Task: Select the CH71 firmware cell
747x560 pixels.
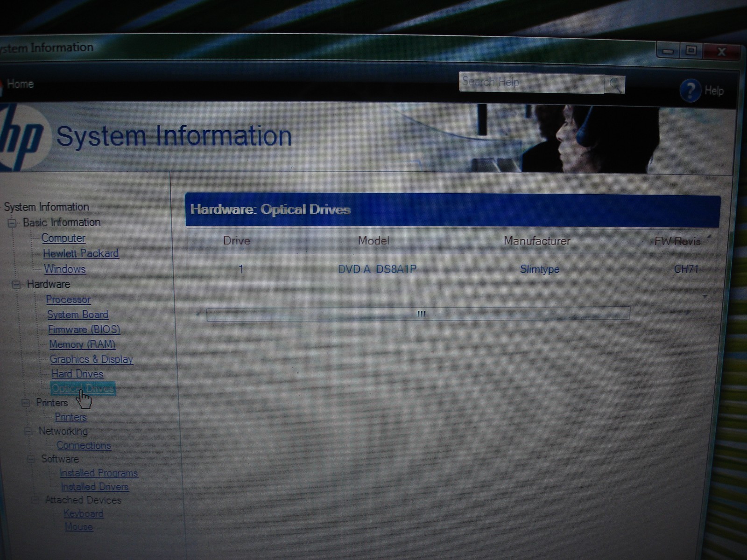Action: [686, 269]
